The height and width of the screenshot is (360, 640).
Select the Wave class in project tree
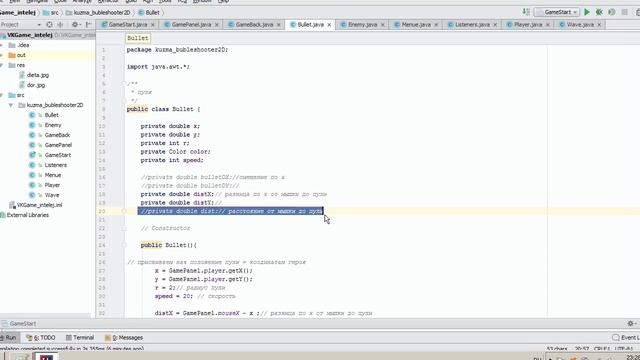[44, 195]
